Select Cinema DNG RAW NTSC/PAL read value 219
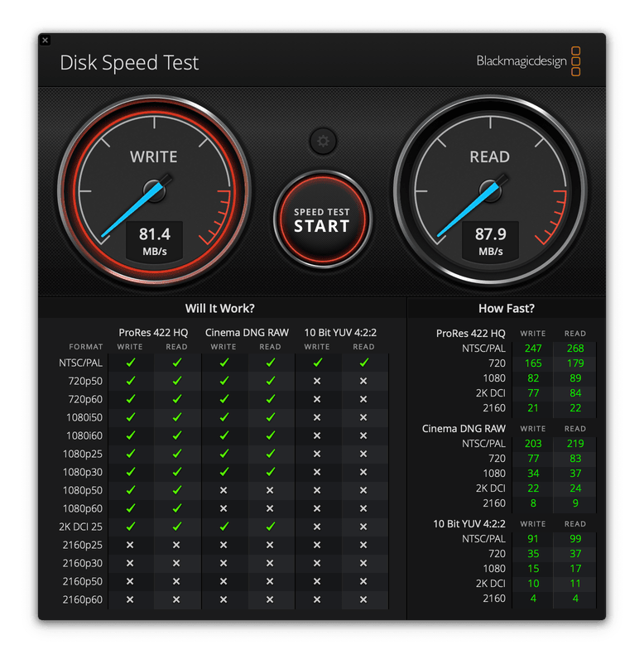 (x=574, y=444)
